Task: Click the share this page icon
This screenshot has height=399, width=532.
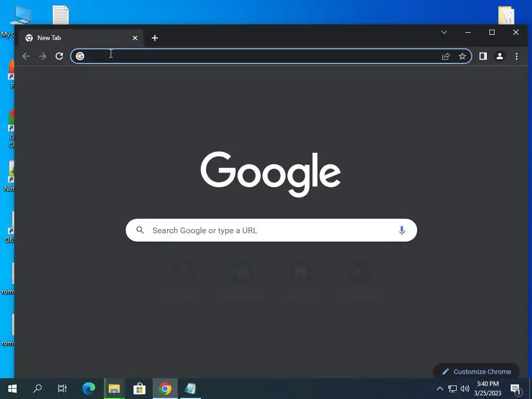Action: pyautogui.click(x=446, y=56)
